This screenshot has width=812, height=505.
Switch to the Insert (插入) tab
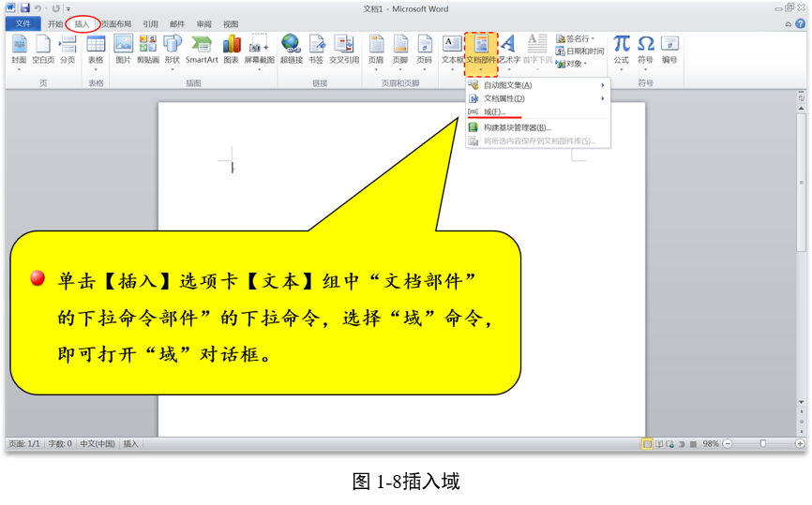[x=82, y=23]
